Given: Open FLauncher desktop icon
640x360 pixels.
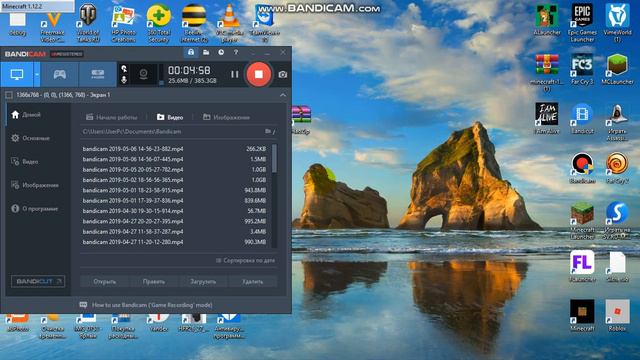Looking at the screenshot, I should 582,266.
